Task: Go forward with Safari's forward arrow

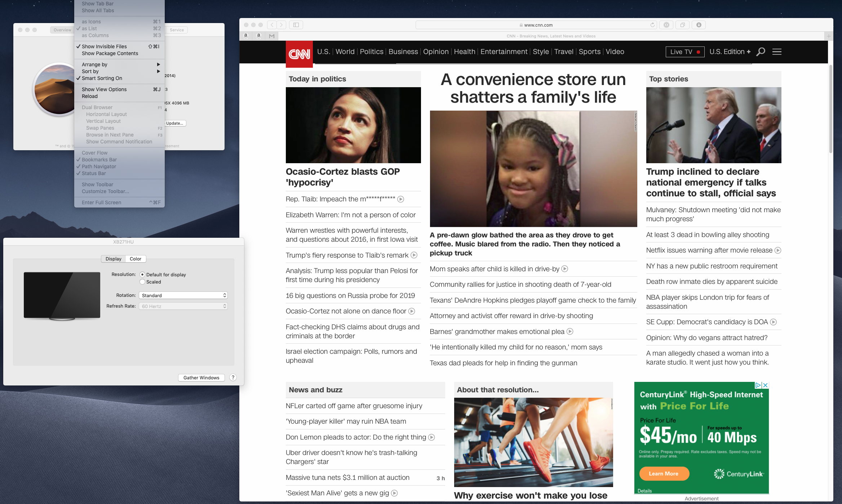Action: [x=282, y=25]
